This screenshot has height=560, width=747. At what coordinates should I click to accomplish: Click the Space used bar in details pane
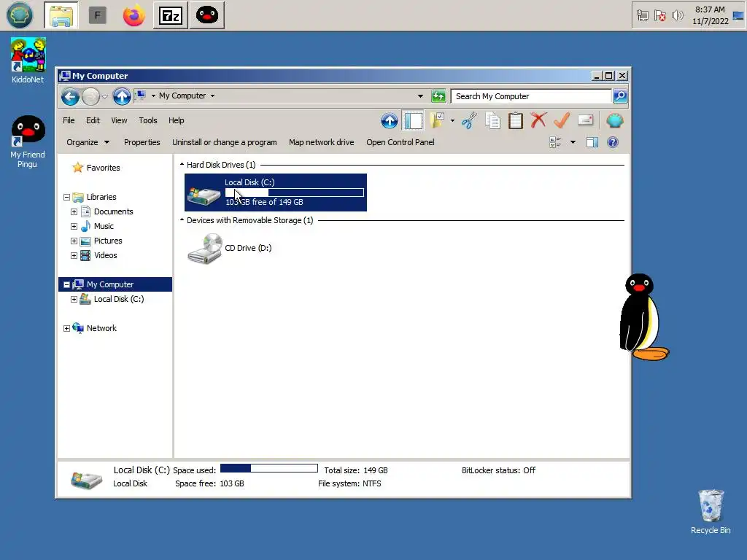[x=269, y=469]
